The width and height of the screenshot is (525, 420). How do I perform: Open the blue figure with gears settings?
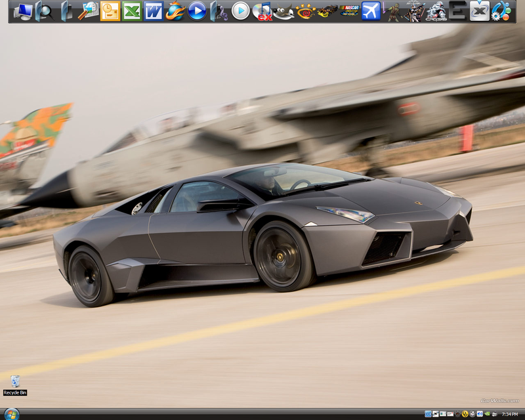(x=501, y=11)
